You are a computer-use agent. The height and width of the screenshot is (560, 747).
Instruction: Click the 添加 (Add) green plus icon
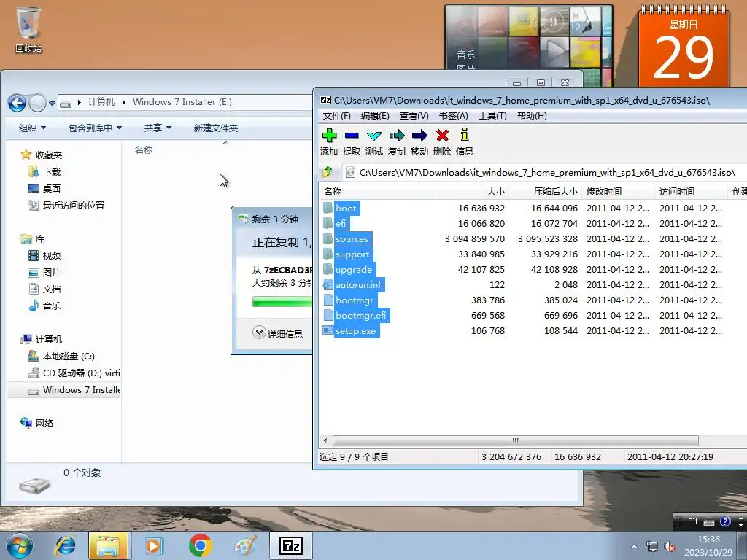(329, 136)
